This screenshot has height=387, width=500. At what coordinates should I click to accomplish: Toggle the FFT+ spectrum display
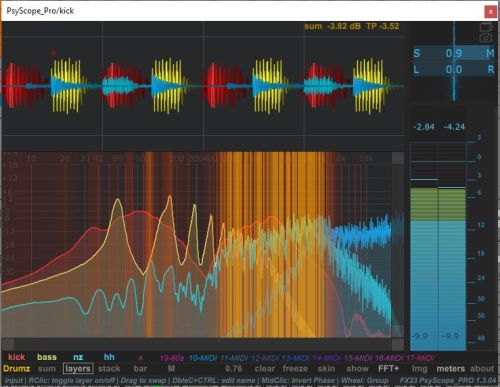click(389, 369)
